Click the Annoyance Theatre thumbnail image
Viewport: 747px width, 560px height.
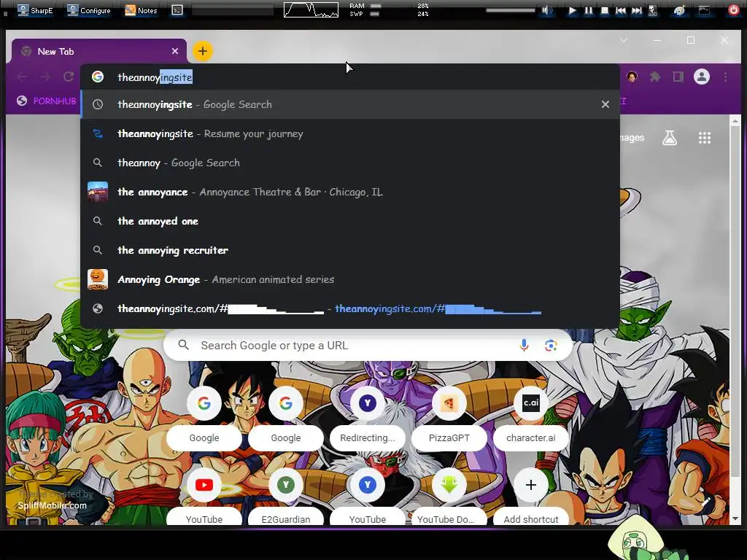pos(98,192)
